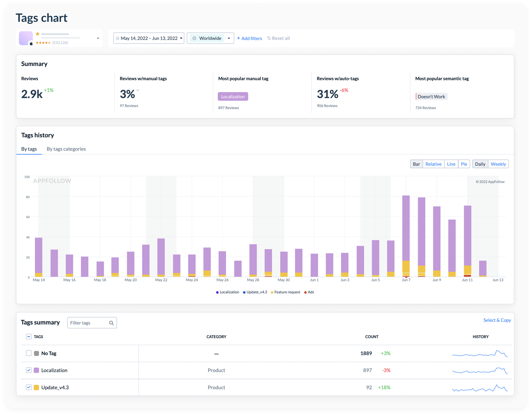Choose Weekly granularity
The height and width of the screenshot is (415, 532).
tap(498, 164)
